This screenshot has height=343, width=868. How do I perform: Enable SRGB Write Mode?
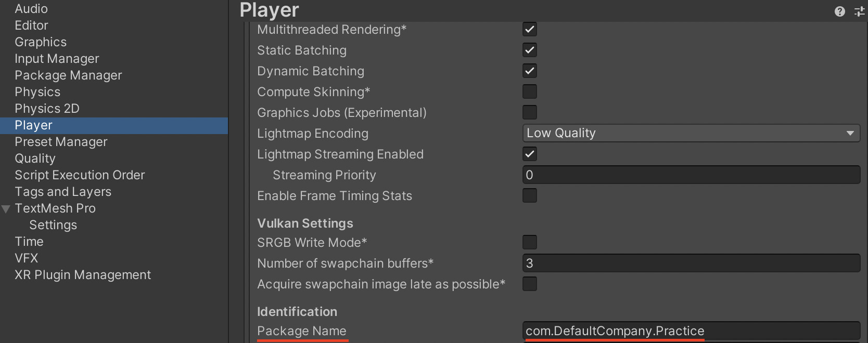529,242
